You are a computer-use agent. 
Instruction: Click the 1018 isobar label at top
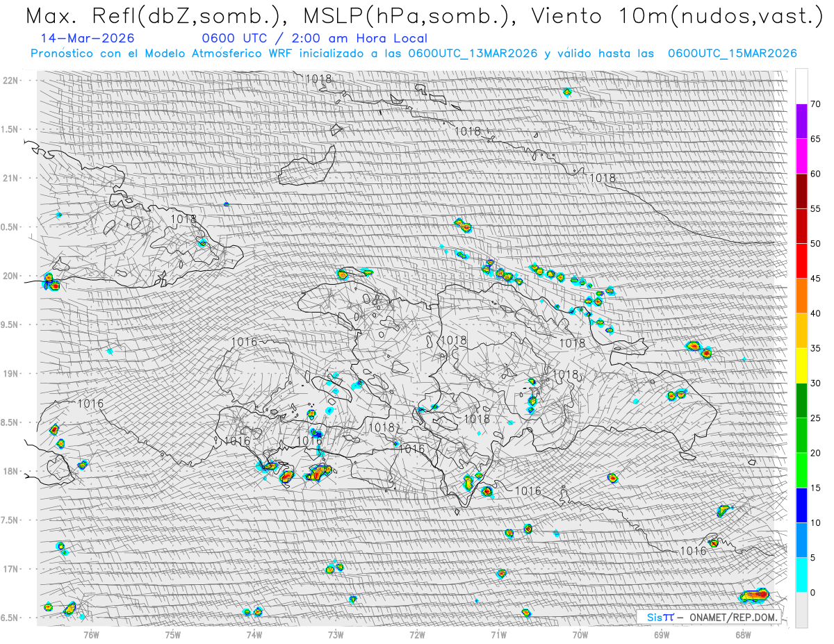point(319,79)
